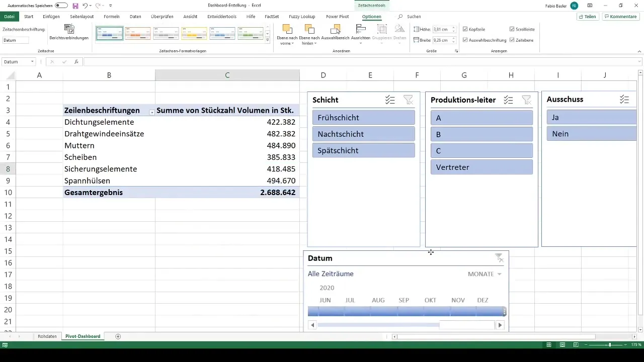Click the Gruppieren icon
Screen dimensions: 644x362
[382, 29]
